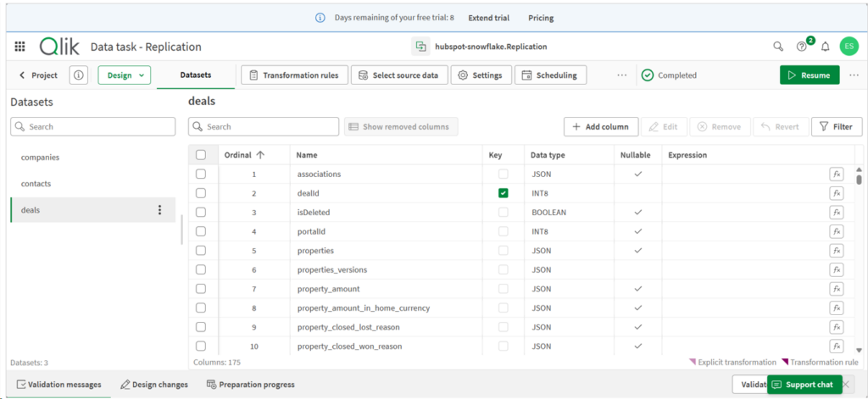The width and height of the screenshot is (868, 399).
Task: Sort by the Ordinal column arrow
Action: point(259,155)
